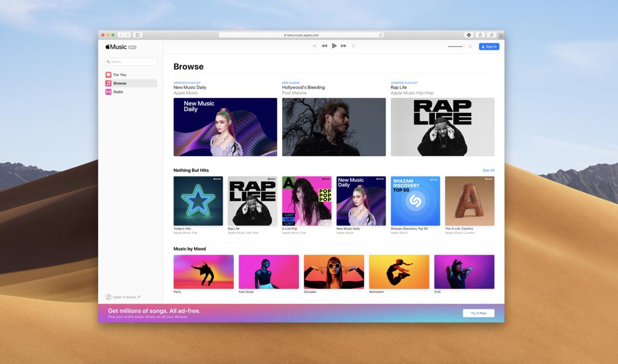Open the Decades mood tile
This screenshot has height=364, width=618.
334,272
